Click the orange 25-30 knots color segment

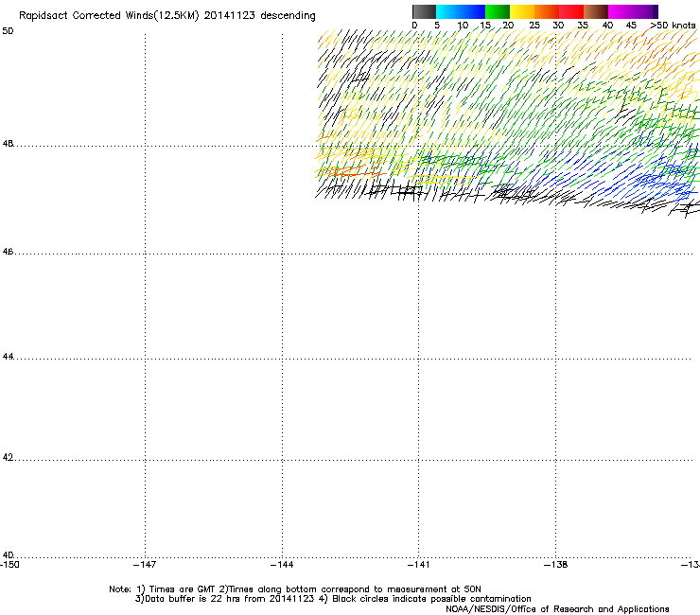coord(547,11)
